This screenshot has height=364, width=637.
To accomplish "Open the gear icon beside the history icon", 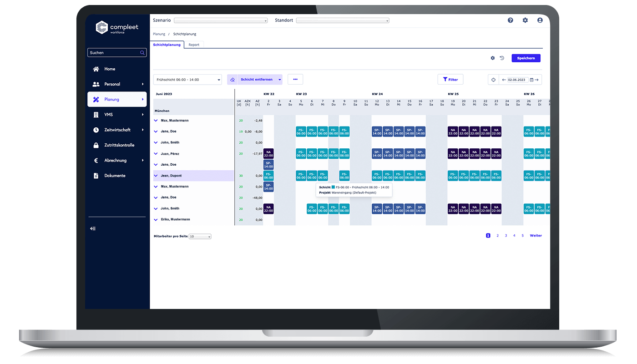I will point(493,58).
